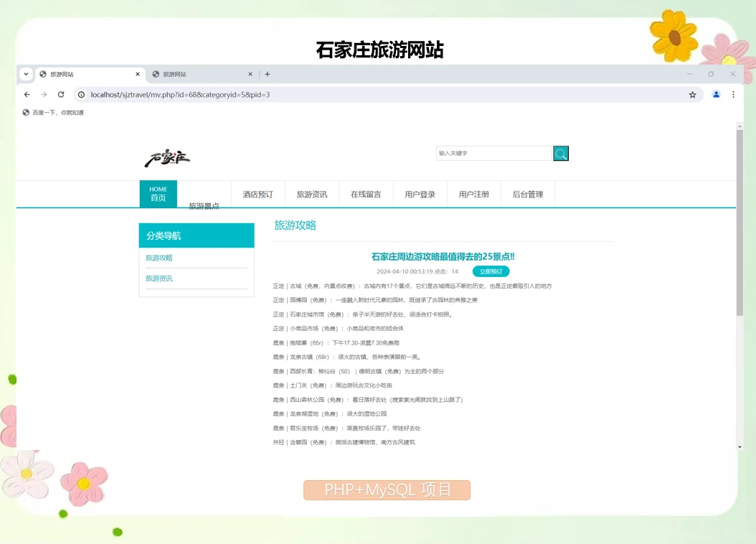Open the Chrome three-dot menu
Viewport: 756px width, 544px height.
(732, 94)
